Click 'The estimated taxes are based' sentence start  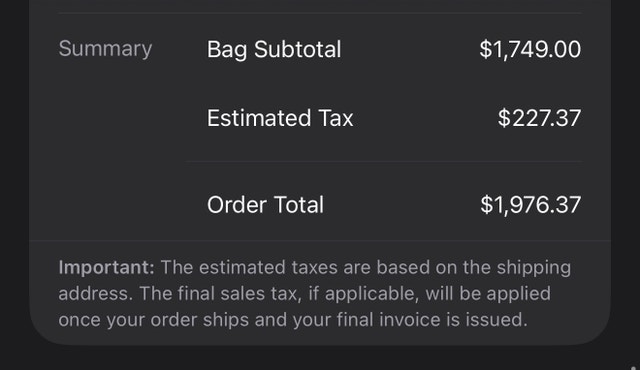pyautogui.click(x=295, y=268)
